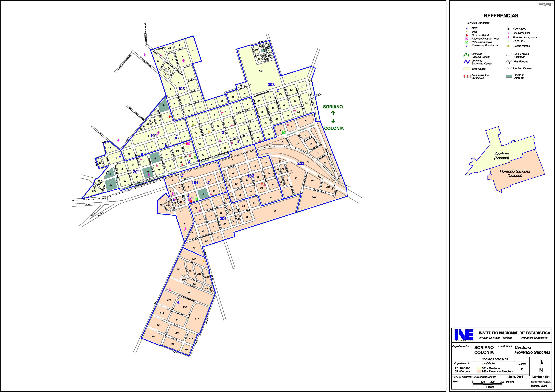Viewport: 555px width, 392px height.
Task: Click the blue Límite de Segmento Censal zigzag symbol
Action: coord(467,62)
